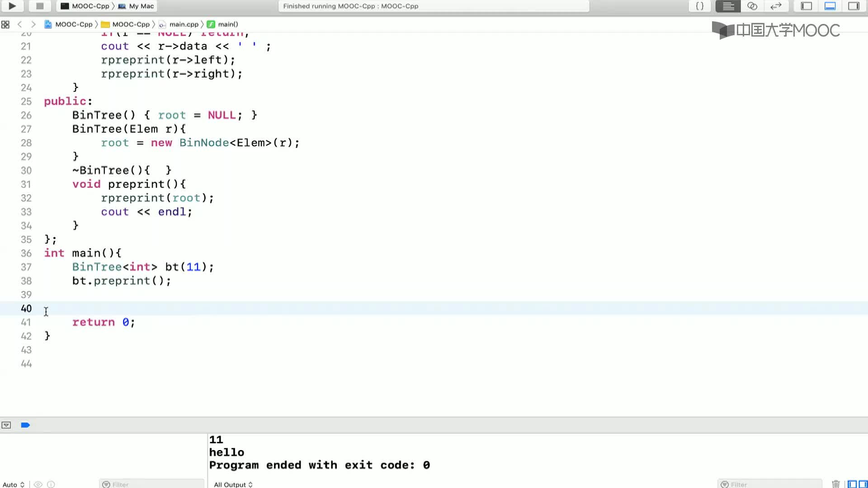Click line number 37 gutter
This screenshot has width=868, height=488.
tap(26, 267)
